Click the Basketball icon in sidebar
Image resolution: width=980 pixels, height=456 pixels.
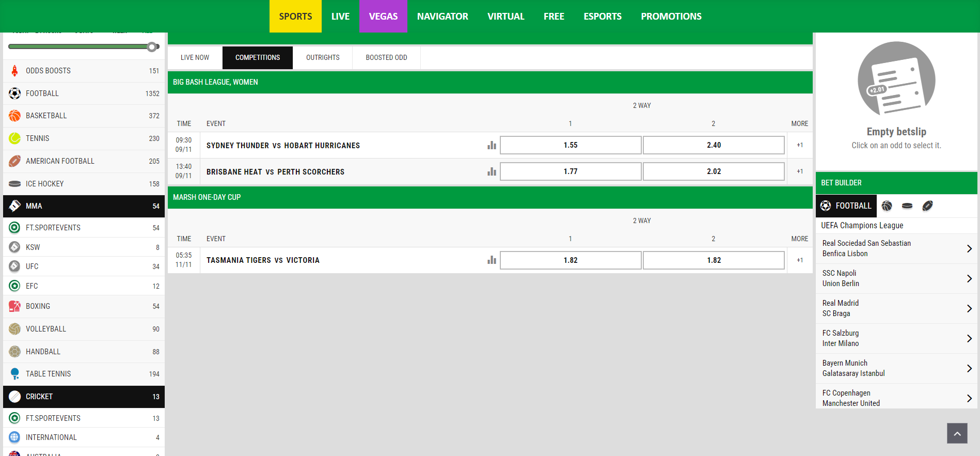(14, 116)
